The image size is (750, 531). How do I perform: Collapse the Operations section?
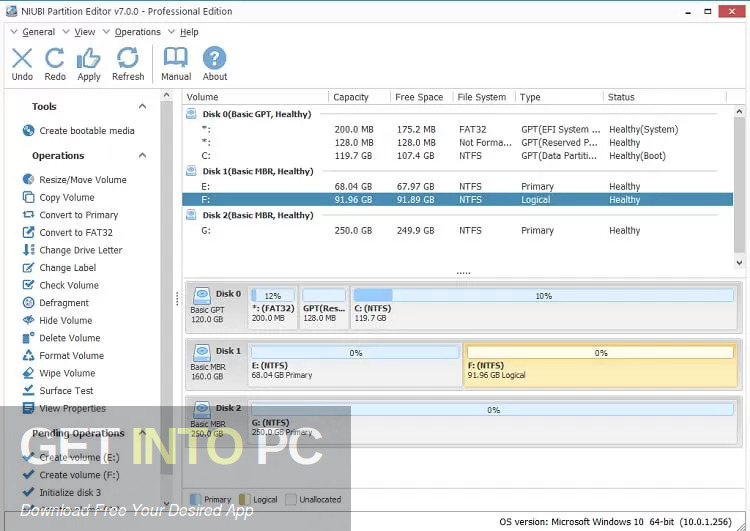point(142,155)
